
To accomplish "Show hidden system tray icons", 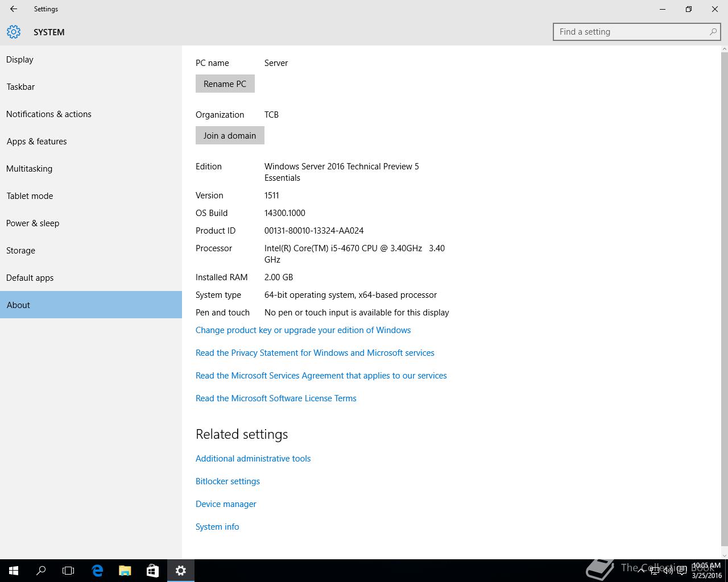I will point(641,571).
